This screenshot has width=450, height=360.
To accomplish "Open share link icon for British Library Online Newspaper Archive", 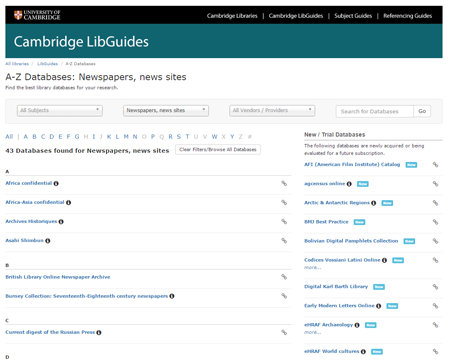I will [284, 277].
